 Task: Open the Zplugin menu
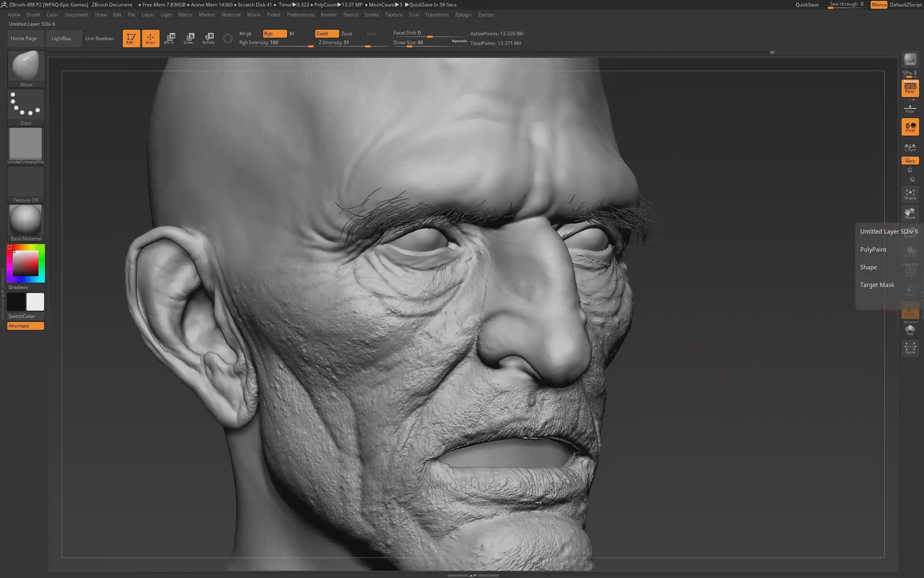click(x=463, y=15)
